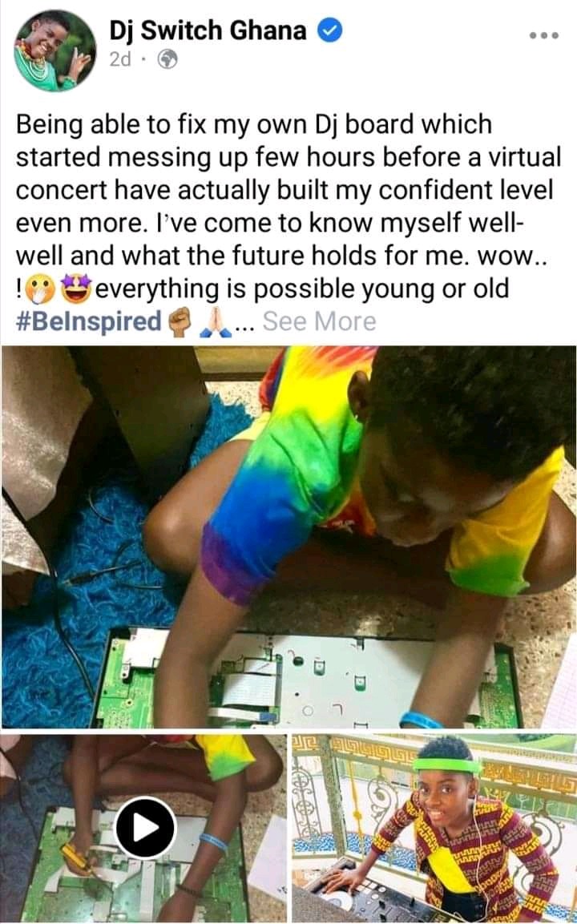Open the large photo of circuit board repair
This screenshot has width=577, height=924.
click(x=288, y=537)
